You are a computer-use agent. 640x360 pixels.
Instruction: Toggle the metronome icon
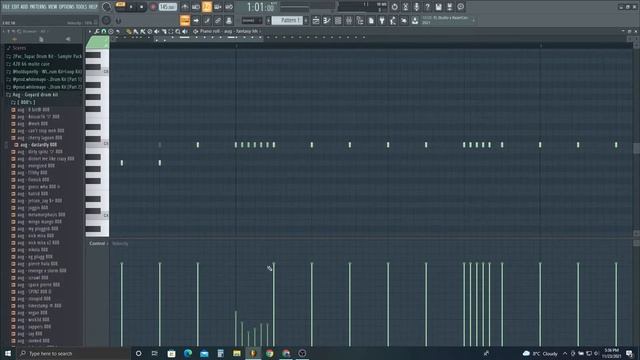click(184, 7)
